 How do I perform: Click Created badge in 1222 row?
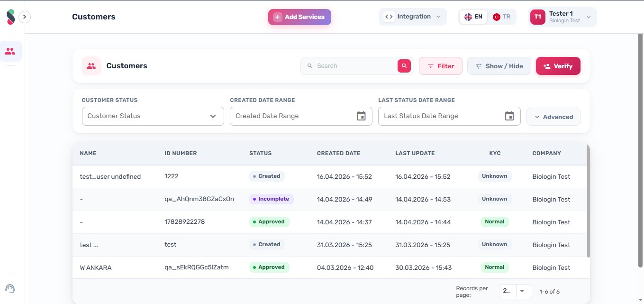pos(267,176)
